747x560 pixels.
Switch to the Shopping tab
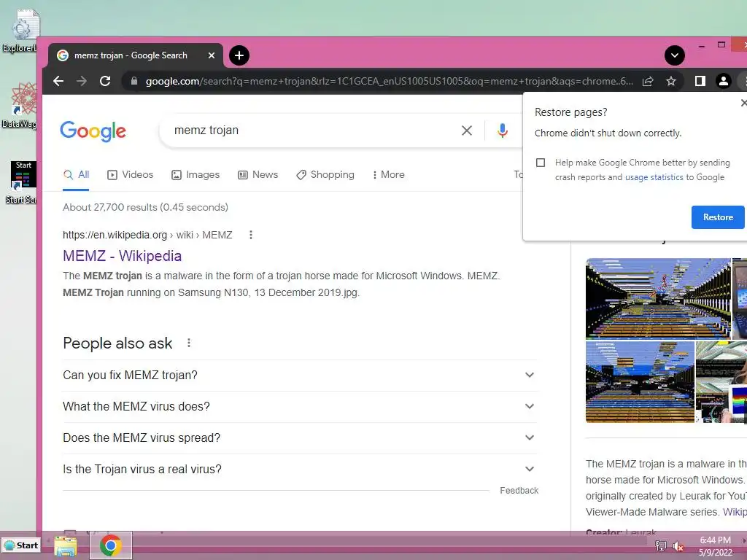pyautogui.click(x=325, y=175)
